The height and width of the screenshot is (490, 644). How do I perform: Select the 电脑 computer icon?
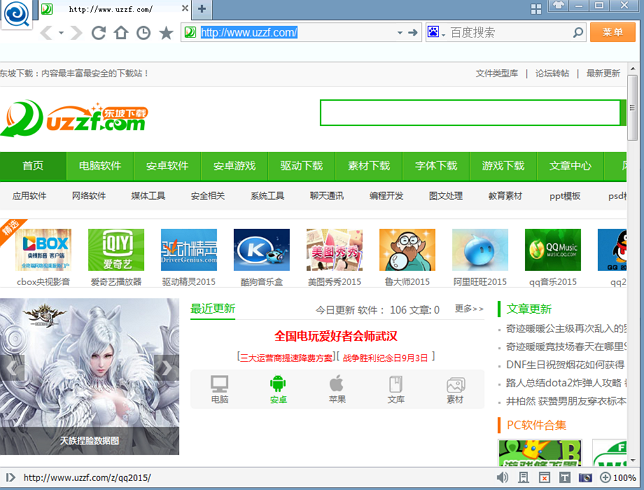pos(219,389)
